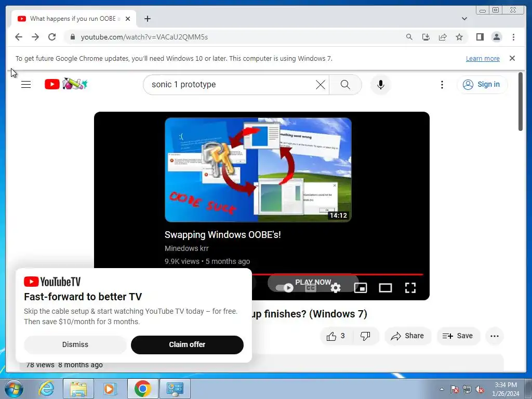Share the video

(408, 336)
